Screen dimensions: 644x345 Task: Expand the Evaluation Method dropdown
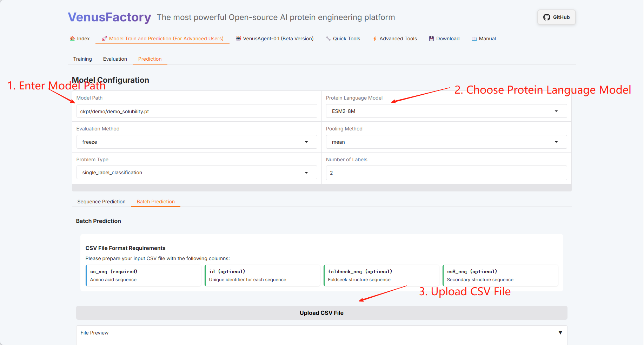pyautogui.click(x=306, y=142)
